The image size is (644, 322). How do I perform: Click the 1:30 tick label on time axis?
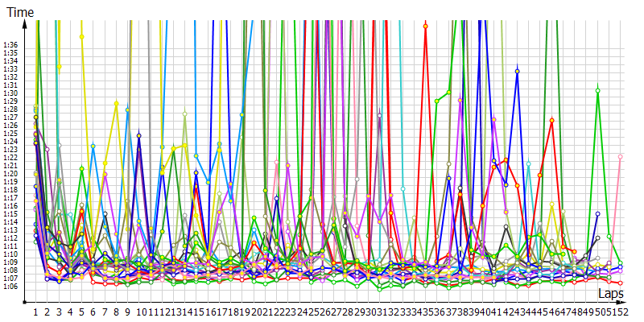point(10,93)
